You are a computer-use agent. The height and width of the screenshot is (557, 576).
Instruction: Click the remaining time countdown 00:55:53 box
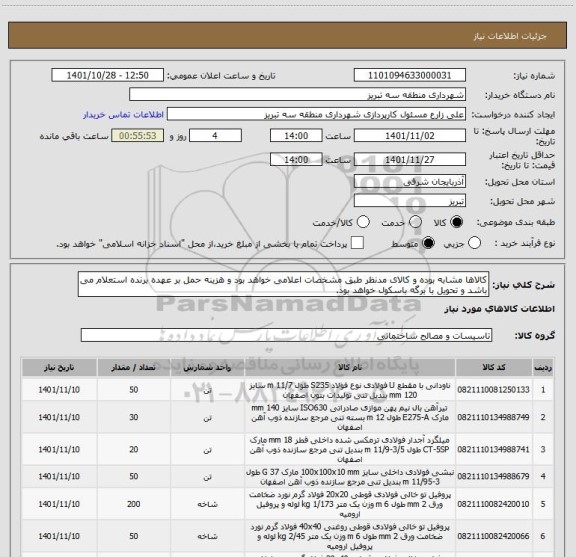coord(138,136)
